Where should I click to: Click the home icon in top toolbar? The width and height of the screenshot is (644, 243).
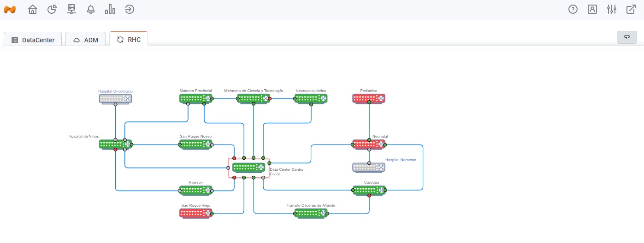pyautogui.click(x=33, y=9)
